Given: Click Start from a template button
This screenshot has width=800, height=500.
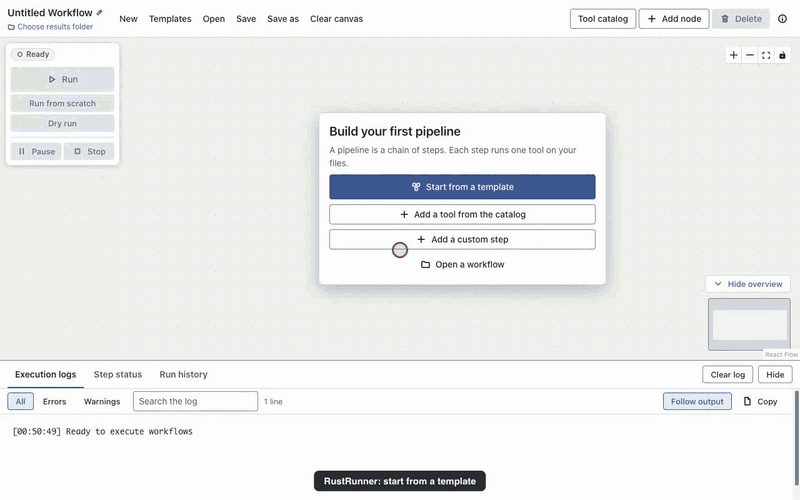Looking at the screenshot, I should 462,187.
